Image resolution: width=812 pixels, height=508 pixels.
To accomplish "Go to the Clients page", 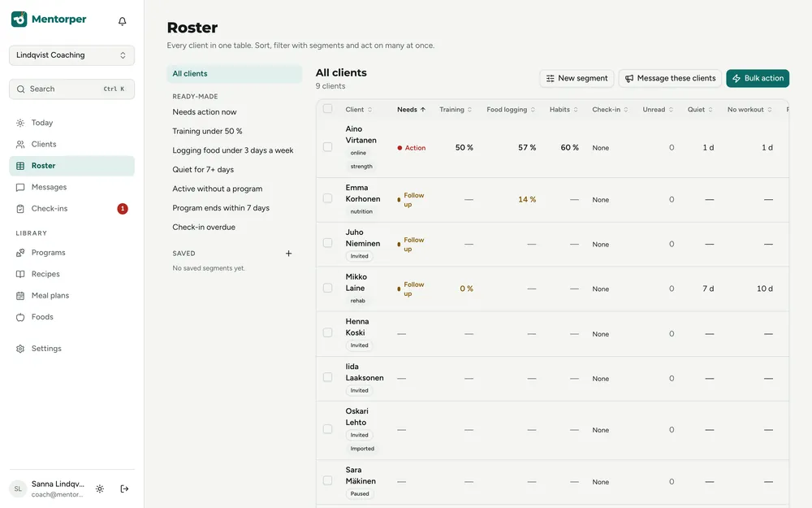I will coord(72,144).
